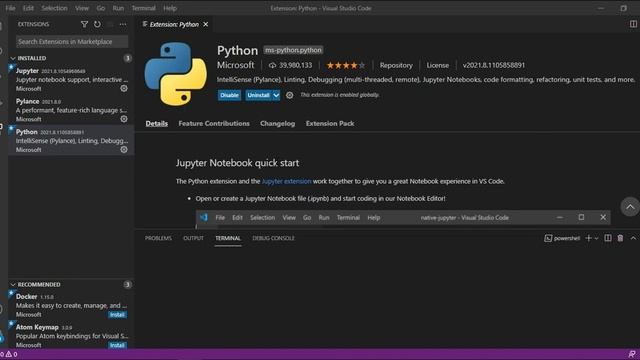Image resolution: width=640 pixels, height=360 pixels.
Task: Click the feedback icon in status bar
Action: 631,354
